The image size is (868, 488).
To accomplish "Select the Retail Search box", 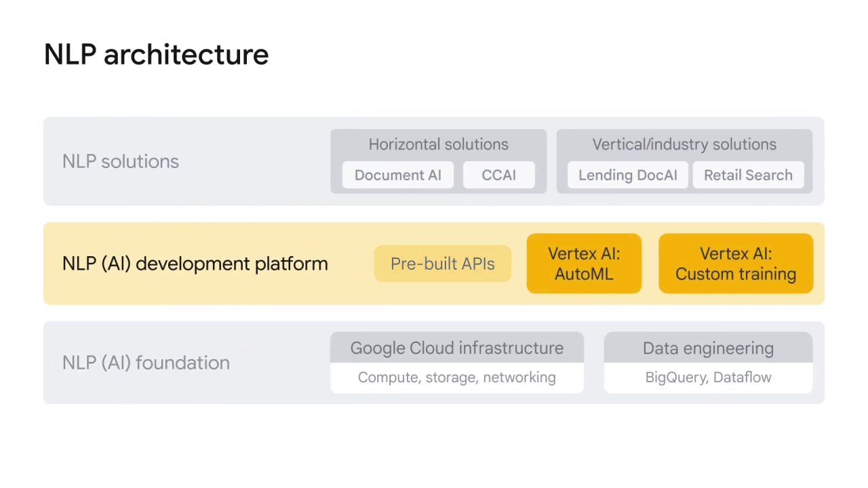I will click(x=748, y=175).
